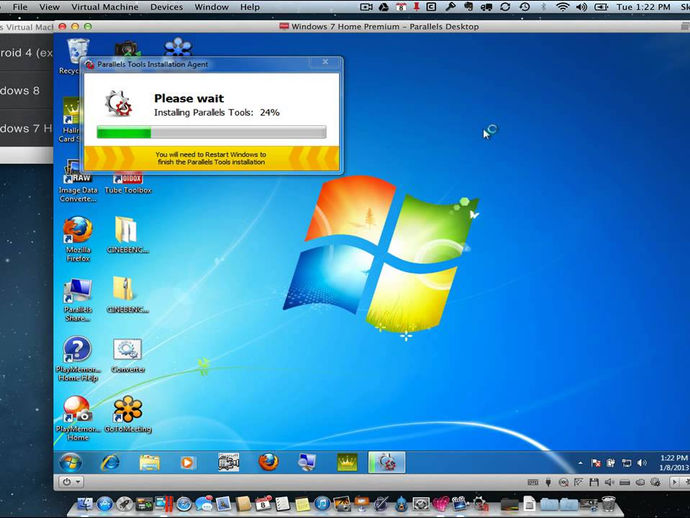
Task: Click the Parallels floppy disk status icon
Action: pos(594,482)
